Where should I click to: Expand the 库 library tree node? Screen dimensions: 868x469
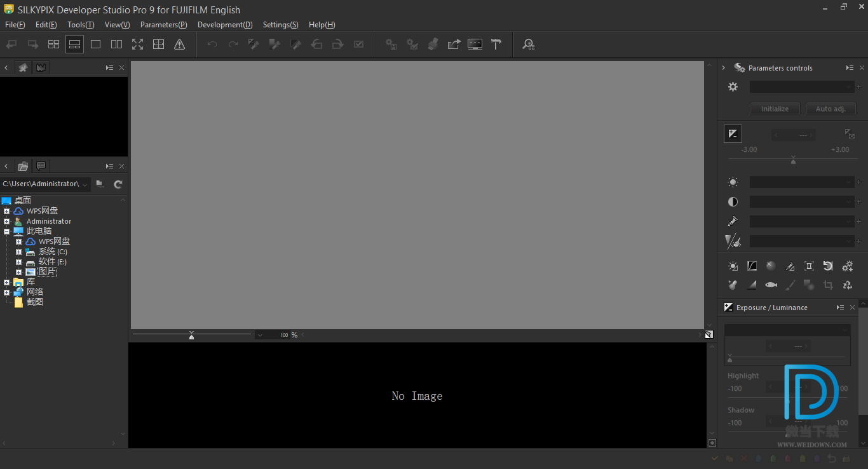tap(6, 282)
